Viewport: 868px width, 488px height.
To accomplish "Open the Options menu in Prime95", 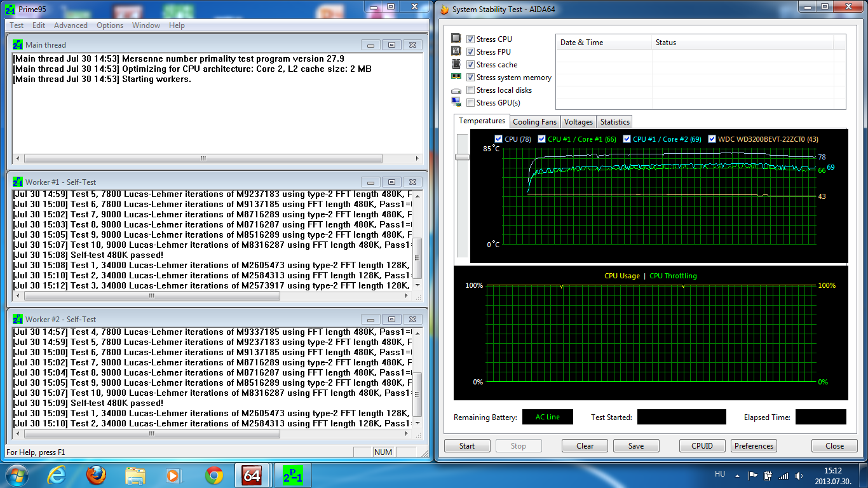I will point(110,25).
